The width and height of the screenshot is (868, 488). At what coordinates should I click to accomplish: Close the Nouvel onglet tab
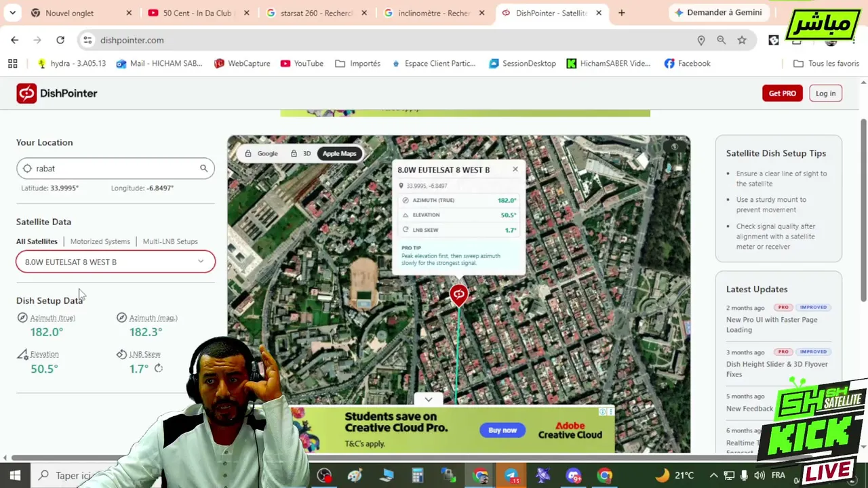pos(129,13)
